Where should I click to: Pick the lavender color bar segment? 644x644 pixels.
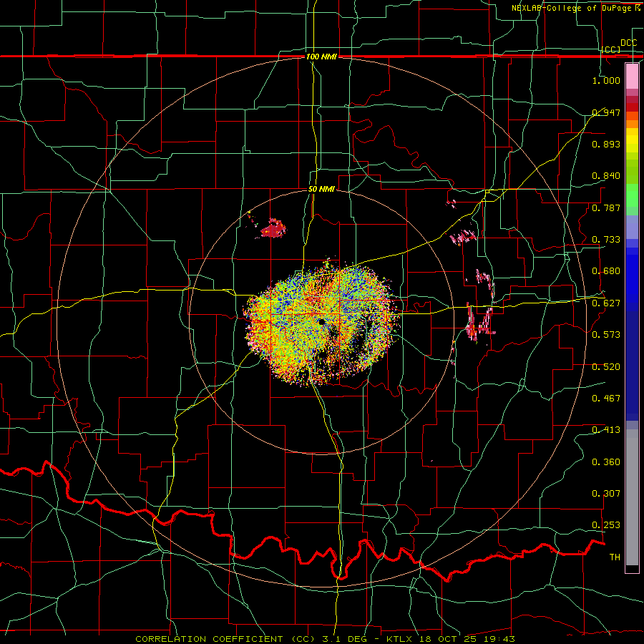(632, 228)
